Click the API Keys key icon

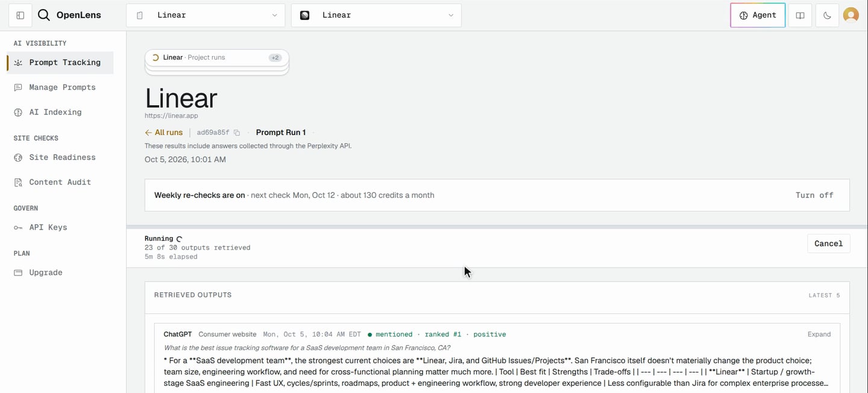[x=18, y=227]
